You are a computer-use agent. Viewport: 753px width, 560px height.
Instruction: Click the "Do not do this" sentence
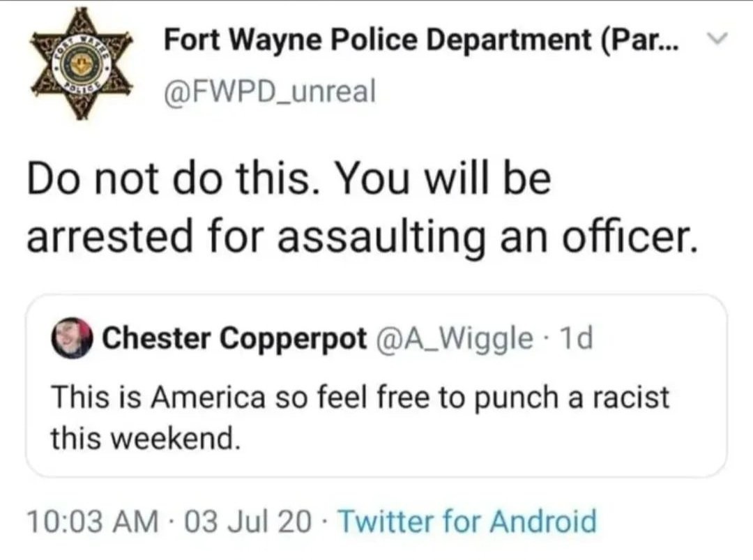point(172,180)
